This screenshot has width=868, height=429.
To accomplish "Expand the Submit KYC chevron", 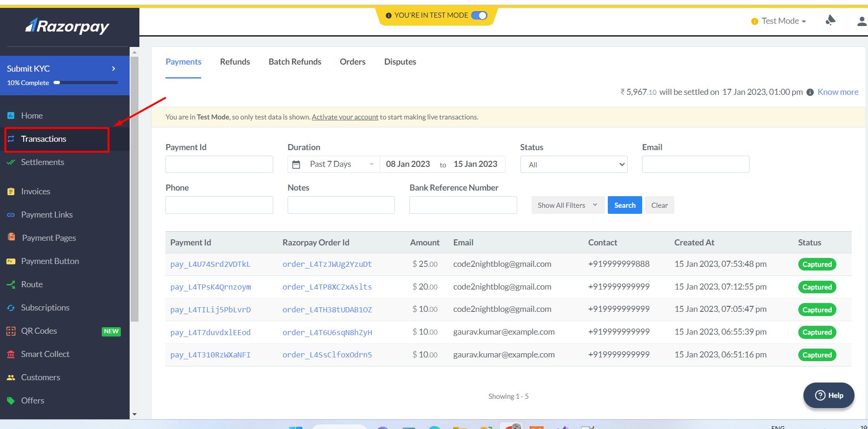I will (114, 68).
